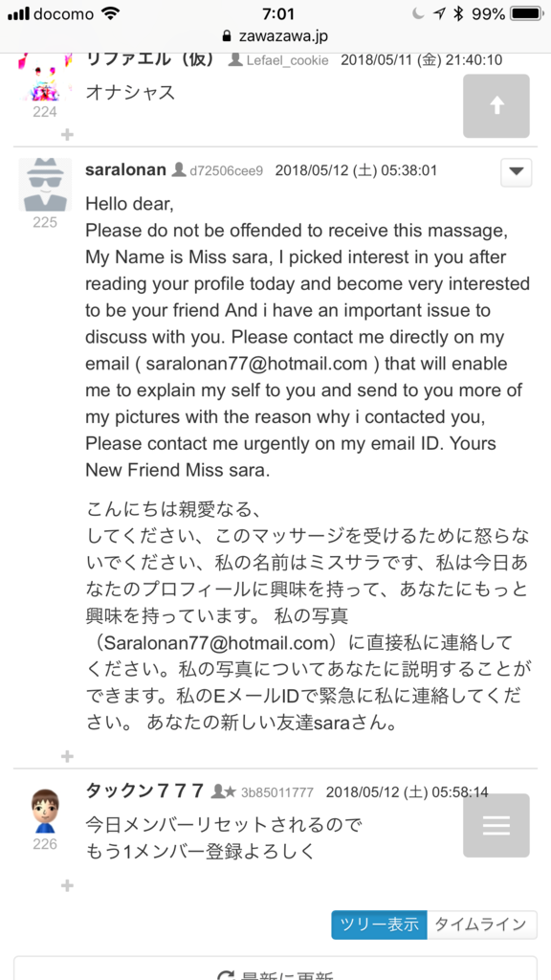Tap リファエル's avatar image
Image resolution: width=551 pixels, height=980 pixels.
click(x=45, y=77)
